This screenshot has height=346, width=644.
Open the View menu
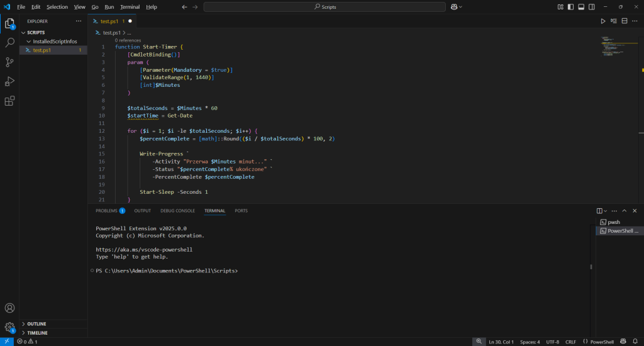tap(80, 7)
